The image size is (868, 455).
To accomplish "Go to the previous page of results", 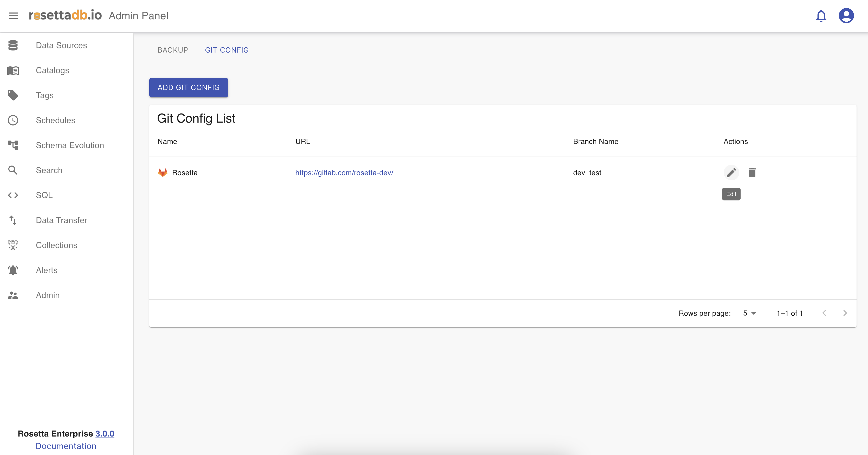I will [x=824, y=313].
